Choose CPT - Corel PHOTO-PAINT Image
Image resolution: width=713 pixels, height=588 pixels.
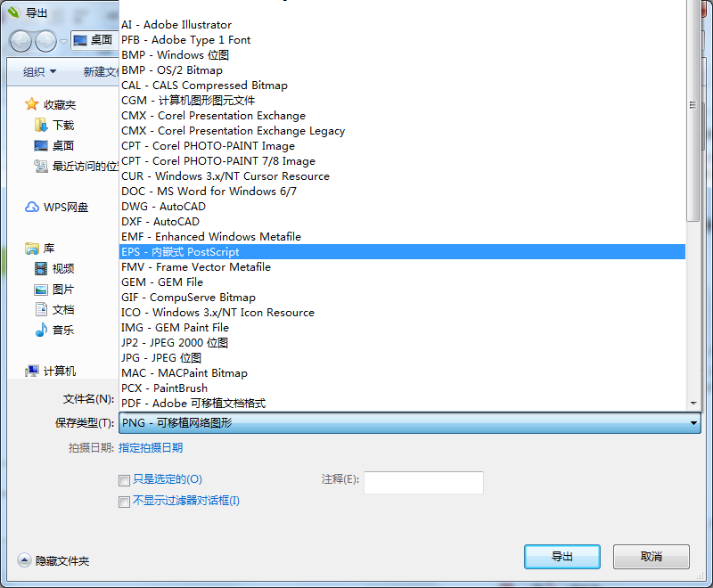pos(403,146)
